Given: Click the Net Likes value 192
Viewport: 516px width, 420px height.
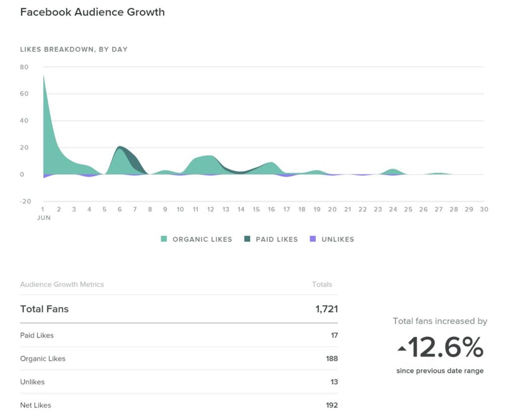Looking at the screenshot, I should tap(332, 405).
